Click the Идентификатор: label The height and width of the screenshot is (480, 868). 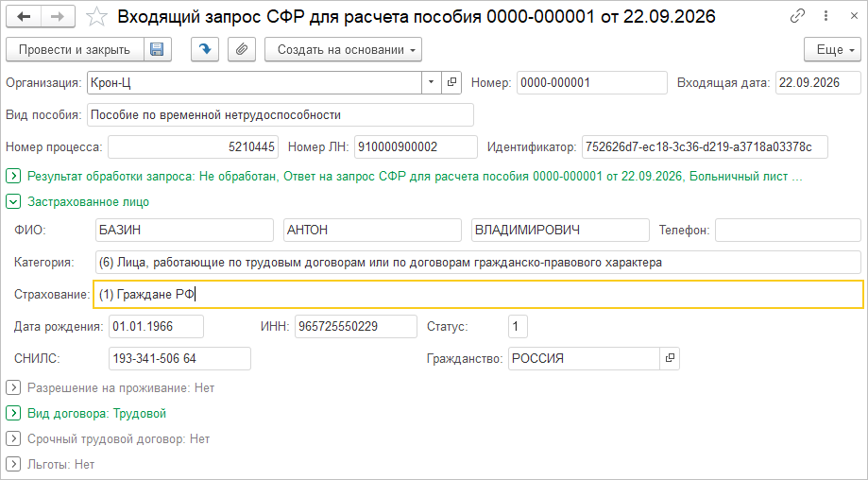click(x=532, y=146)
